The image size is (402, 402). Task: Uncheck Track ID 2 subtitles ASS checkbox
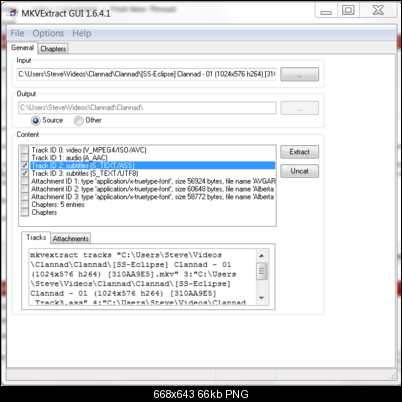(25, 165)
